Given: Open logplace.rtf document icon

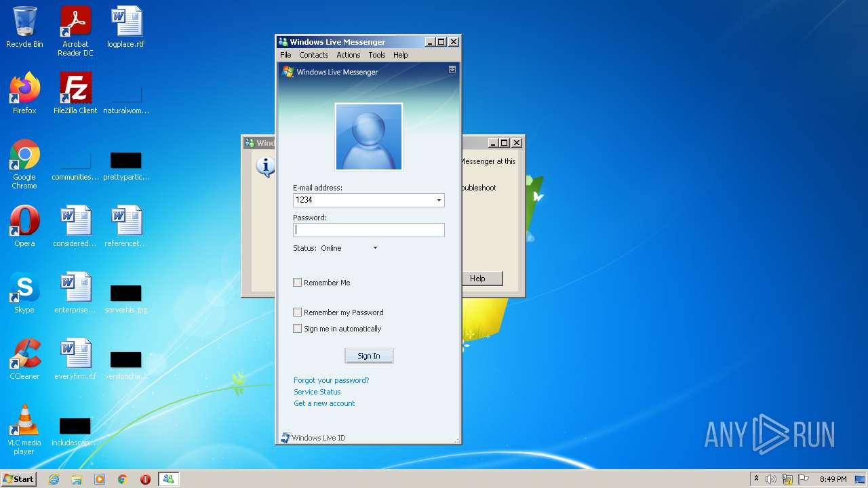Looking at the screenshot, I should click(x=126, y=27).
